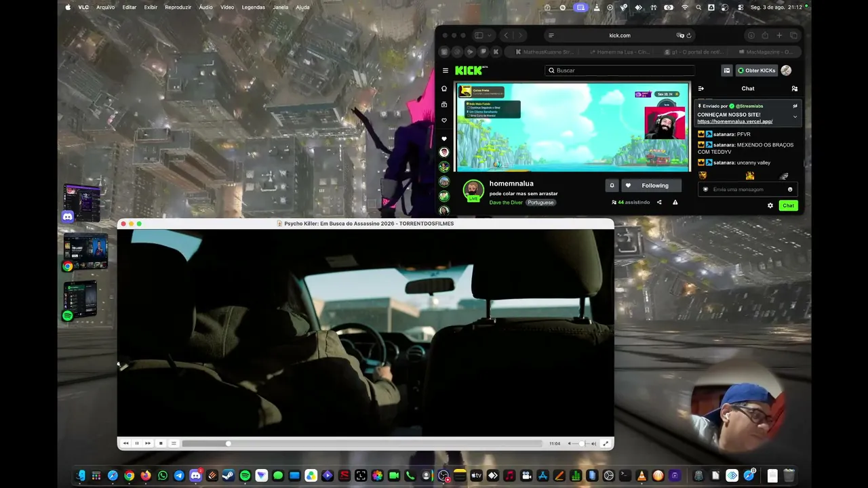Open the VLC Arquivo menu
Screen dimensions: 868x488
click(105, 7)
